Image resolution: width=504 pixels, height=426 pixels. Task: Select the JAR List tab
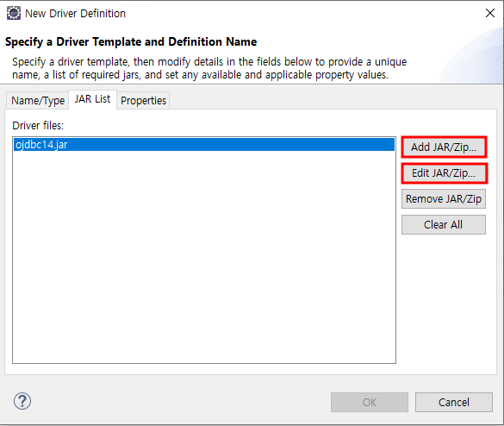pos(92,99)
